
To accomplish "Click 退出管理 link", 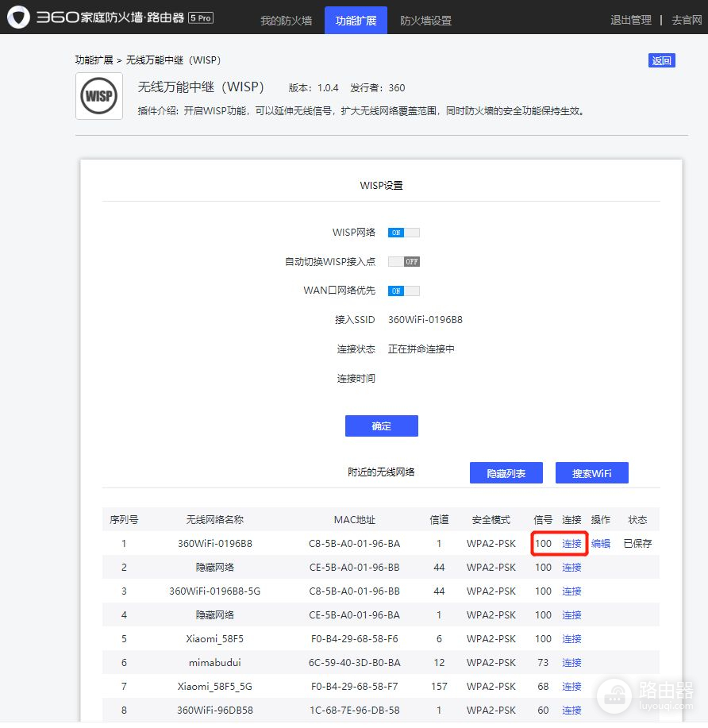I will pos(630,21).
